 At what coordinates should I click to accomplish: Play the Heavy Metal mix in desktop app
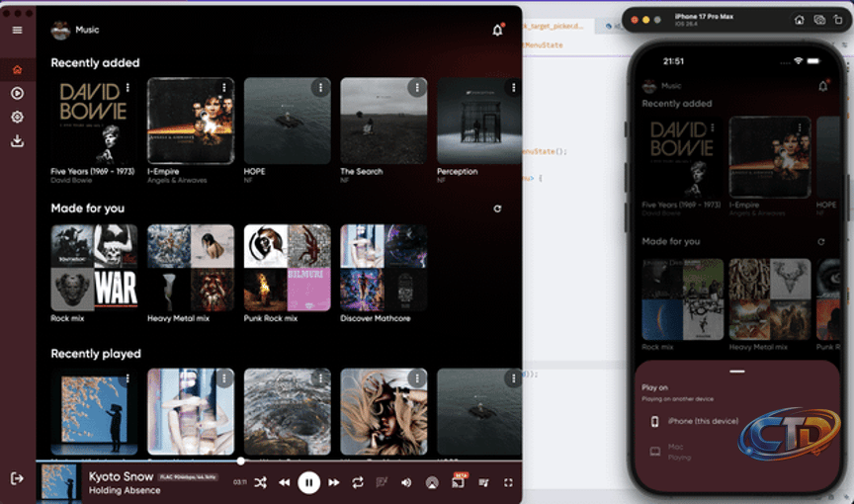(191, 268)
